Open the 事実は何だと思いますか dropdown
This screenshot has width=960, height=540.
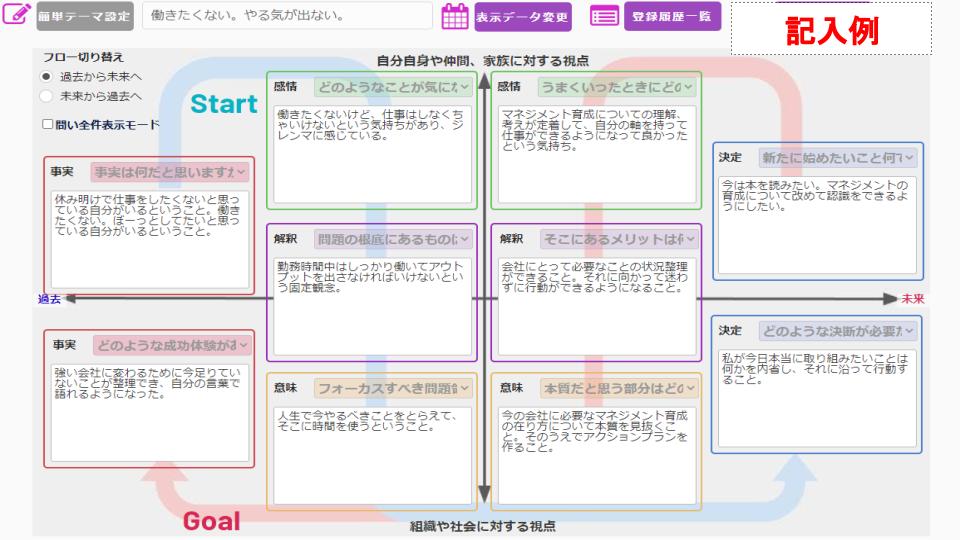[170, 172]
